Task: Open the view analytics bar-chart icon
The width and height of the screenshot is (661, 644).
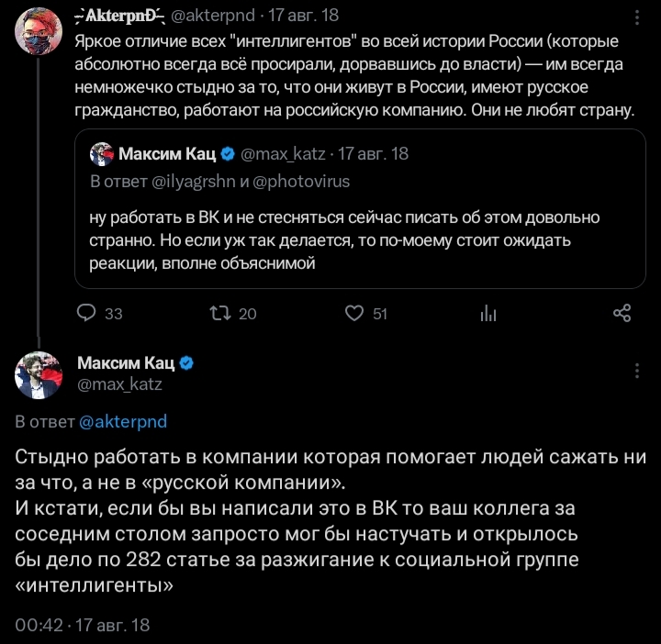Action: (x=487, y=314)
